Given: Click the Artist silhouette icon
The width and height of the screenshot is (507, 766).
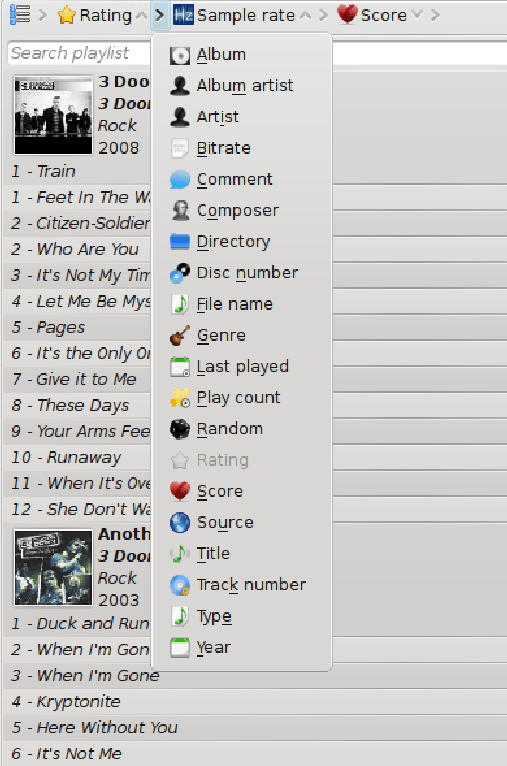Looking at the screenshot, I should click(180, 117).
